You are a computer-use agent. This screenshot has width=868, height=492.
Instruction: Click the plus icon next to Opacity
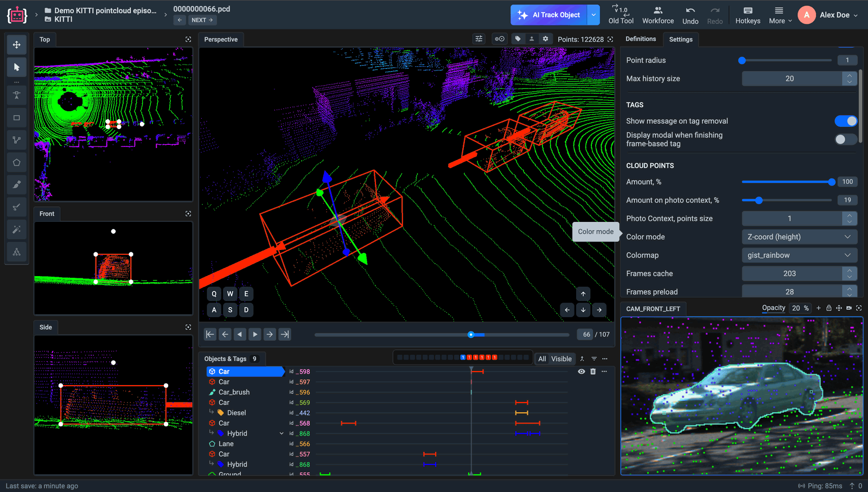(x=819, y=308)
